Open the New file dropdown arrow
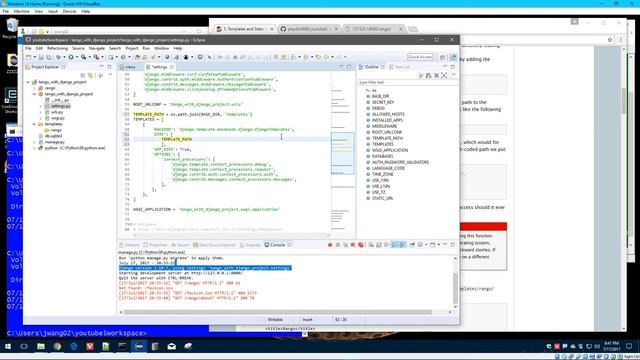The image size is (640, 360). click(x=34, y=57)
